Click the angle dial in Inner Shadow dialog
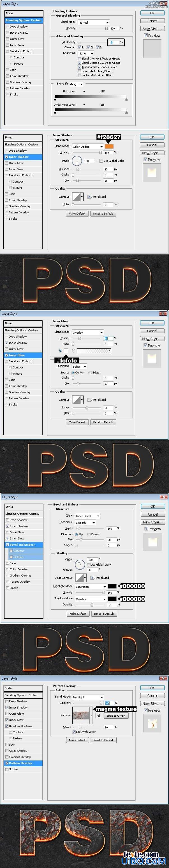This screenshot has height=868, width=169. tap(77, 161)
